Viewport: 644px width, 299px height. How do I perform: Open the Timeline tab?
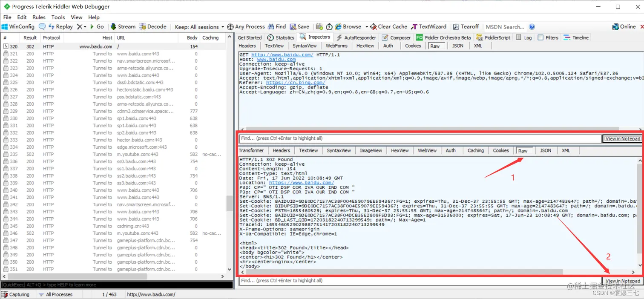(x=576, y=37)
